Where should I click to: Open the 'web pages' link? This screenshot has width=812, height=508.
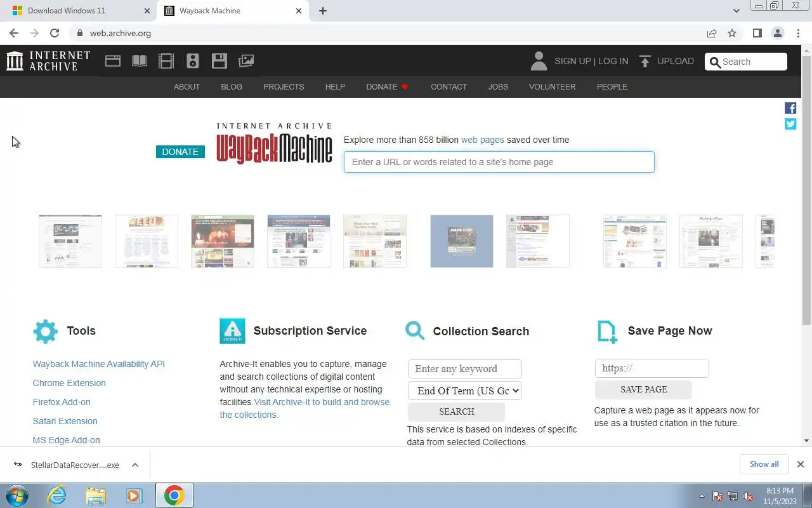pos(482,140)
